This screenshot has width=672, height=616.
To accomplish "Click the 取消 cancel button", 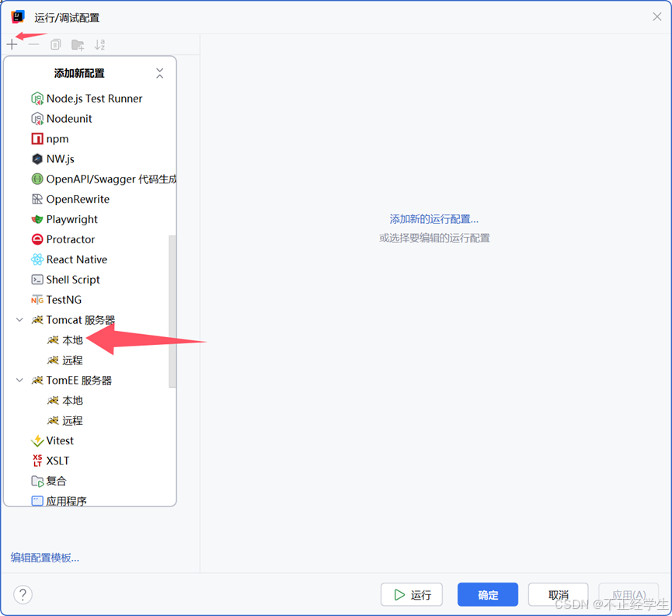I will pyautogui.click(x=558, y=594).
